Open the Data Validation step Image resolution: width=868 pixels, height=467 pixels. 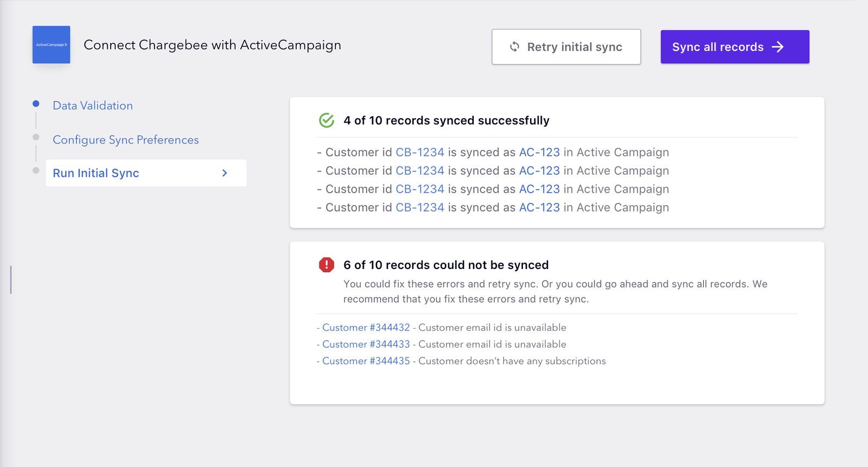coord(93,106)
